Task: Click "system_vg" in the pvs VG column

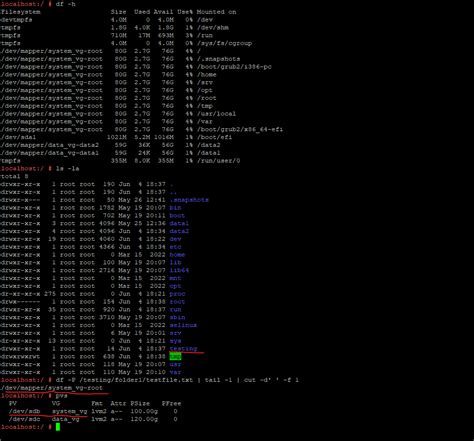Action: coord(70,412)
